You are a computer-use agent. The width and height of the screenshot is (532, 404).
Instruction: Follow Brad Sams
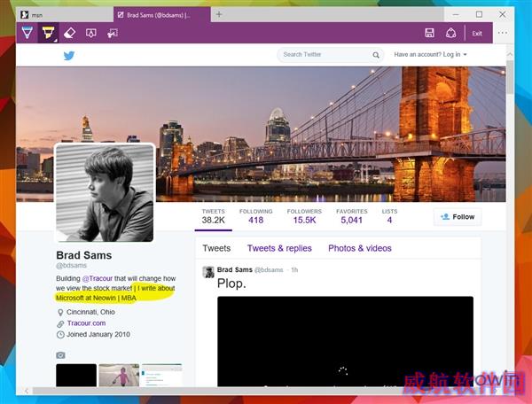[458, 217]
